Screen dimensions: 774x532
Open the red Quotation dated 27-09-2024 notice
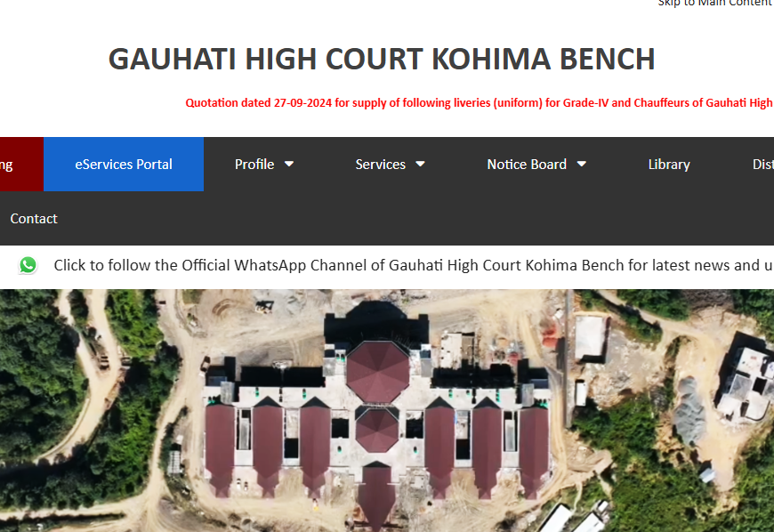point(479,102)
